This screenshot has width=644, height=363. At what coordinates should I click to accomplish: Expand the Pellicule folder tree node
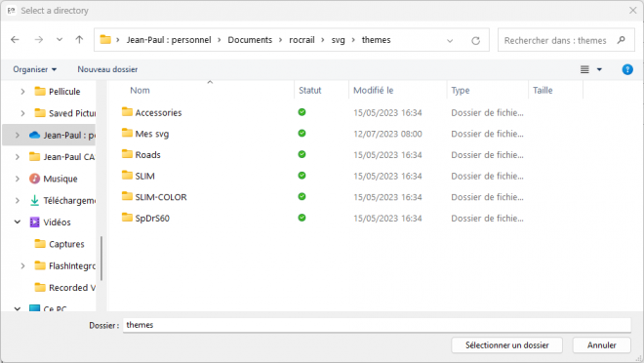[22, 92]
